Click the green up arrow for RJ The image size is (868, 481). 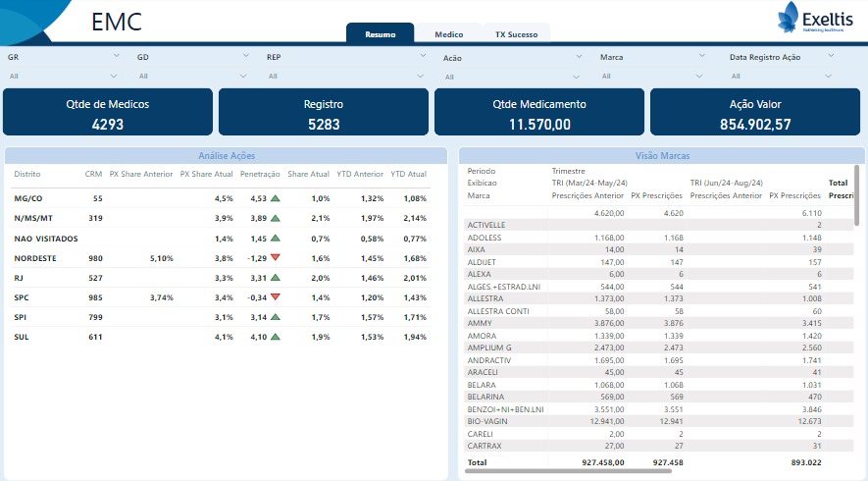click(x=276, y=278)
